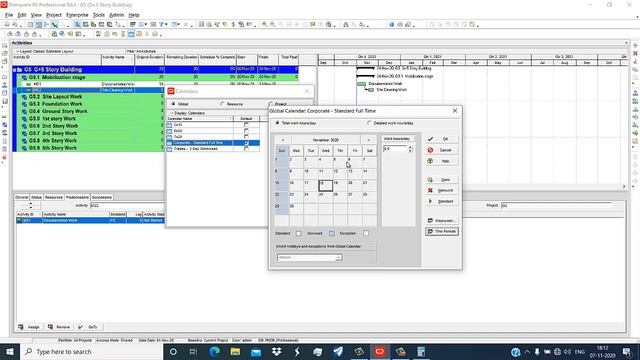This screenshot has height=360, width=640.
Task: Click Cancel in the Global Calendar dialog
Action: tap(442, 150)
